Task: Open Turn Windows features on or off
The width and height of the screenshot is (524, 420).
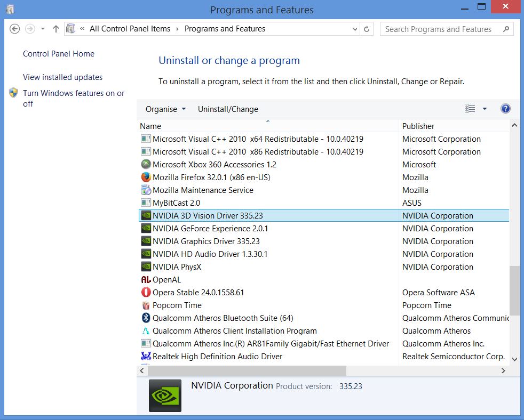Action: (74, 98)
